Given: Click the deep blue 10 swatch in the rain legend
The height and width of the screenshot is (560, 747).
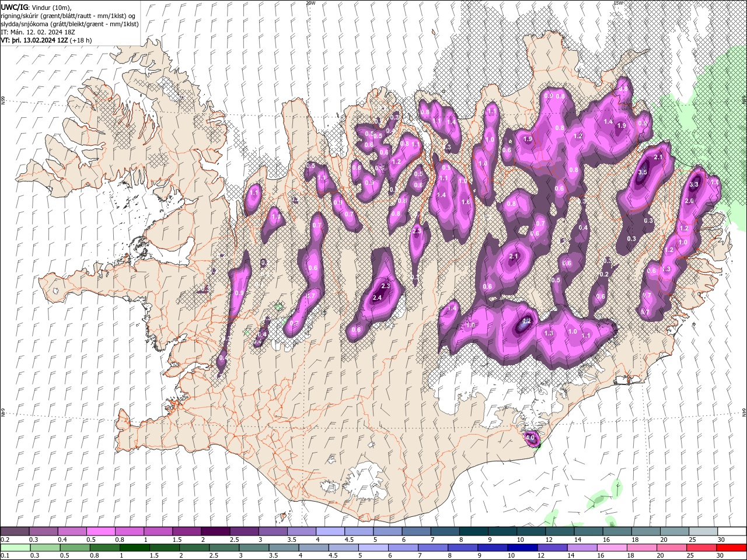Looking at the screenshot, I should pos(522,548).
